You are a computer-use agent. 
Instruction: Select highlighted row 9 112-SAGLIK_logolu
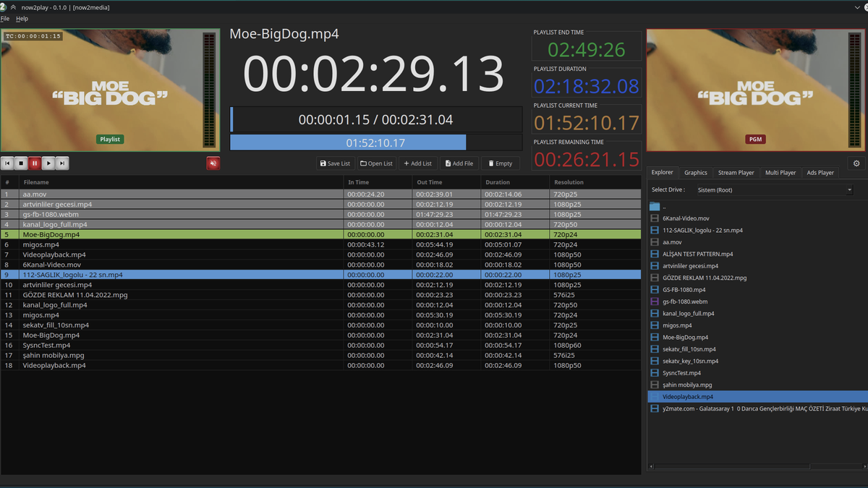[x=320, y=275]
